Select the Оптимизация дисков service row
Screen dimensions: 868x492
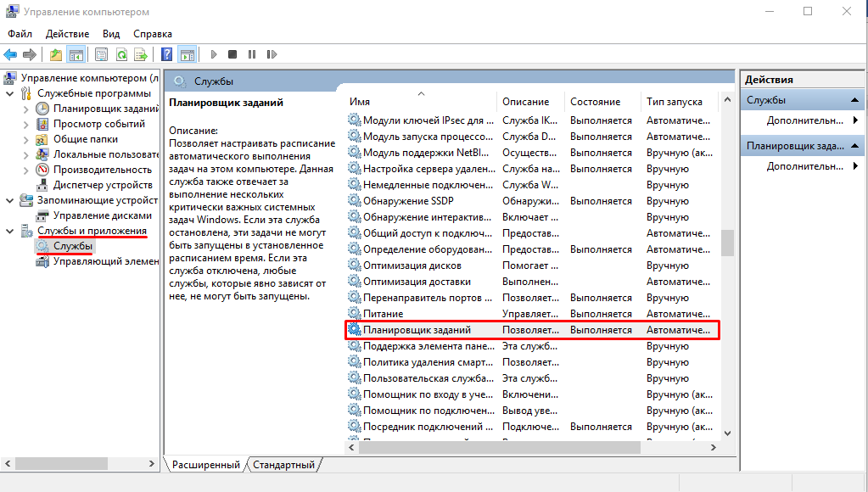533,266
